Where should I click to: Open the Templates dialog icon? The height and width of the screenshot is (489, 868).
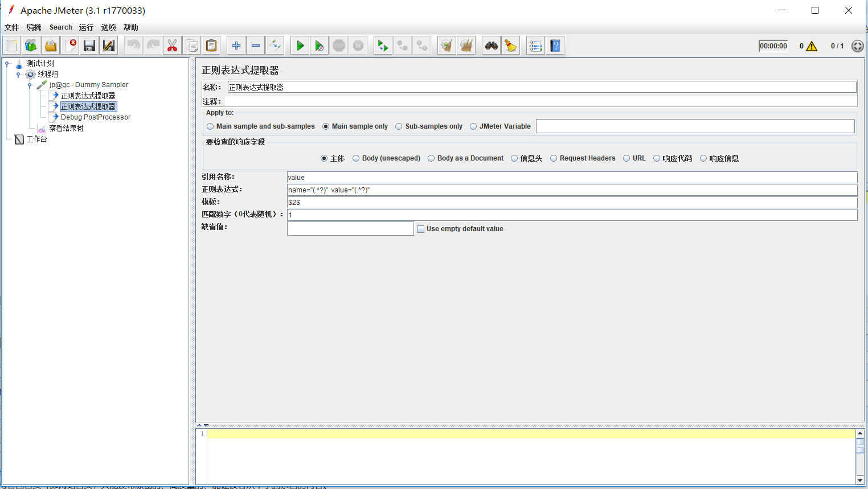point(31,46)
